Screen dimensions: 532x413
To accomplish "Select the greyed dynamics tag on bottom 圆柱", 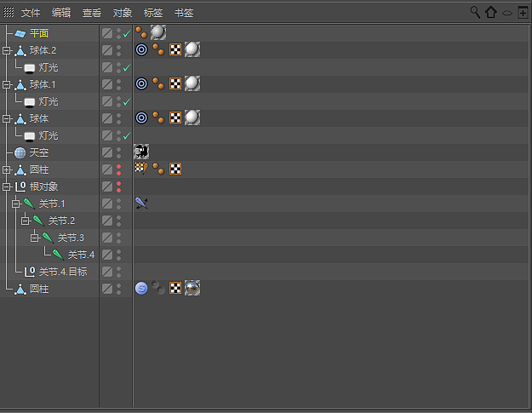I will [x=158, y=288].
